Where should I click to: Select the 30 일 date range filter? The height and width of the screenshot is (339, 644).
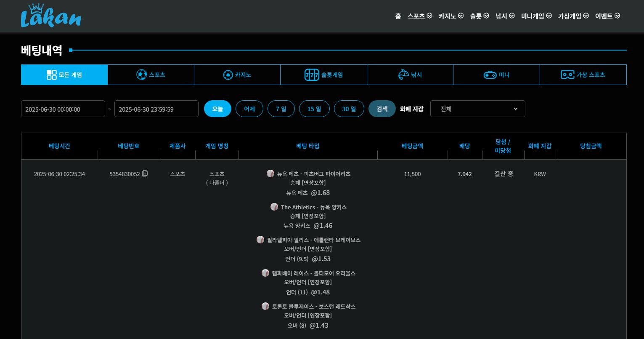pyautogui.click(x=349, y=109)
